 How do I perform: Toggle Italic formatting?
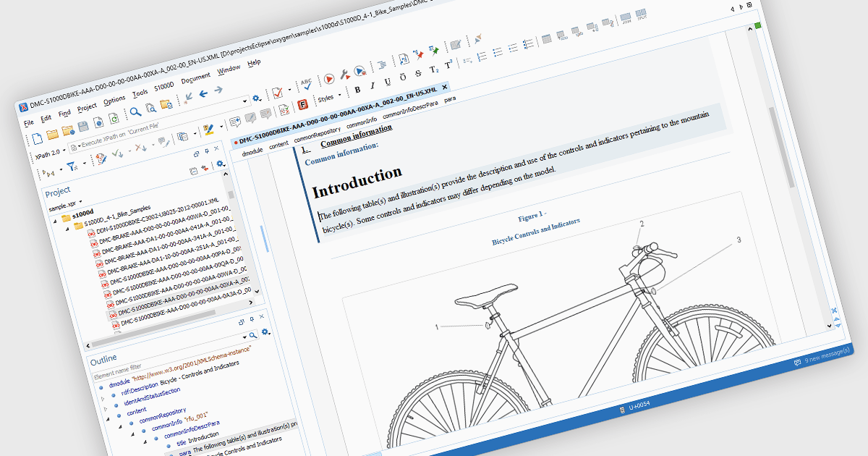pyautogui.click(x=373, y=86)
